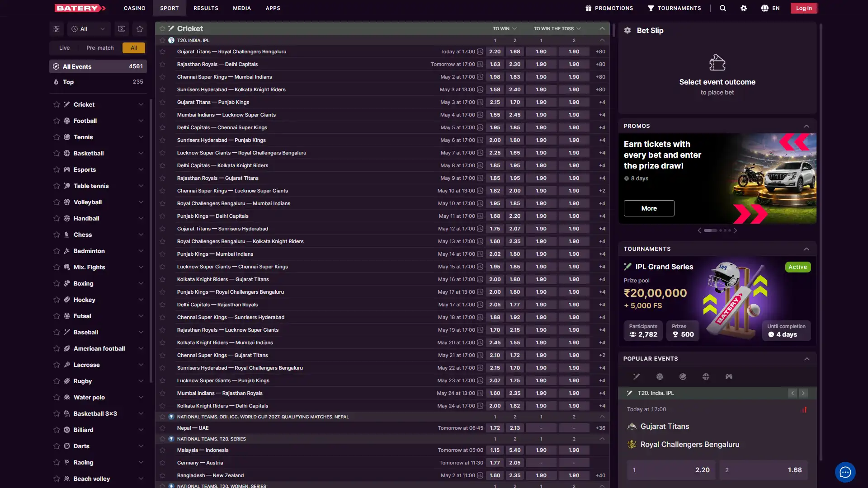Expand the Hockey sidebar category
Screen dimensions: 868x488
pos(141,300)
